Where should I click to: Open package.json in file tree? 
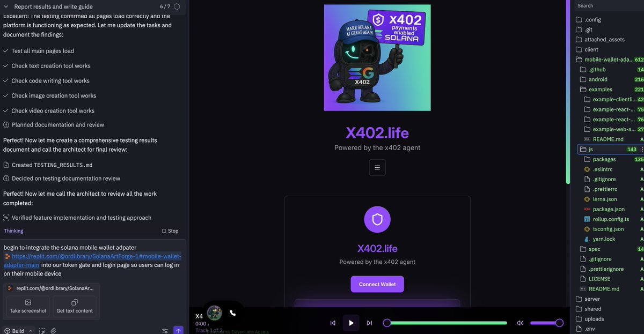608,209
